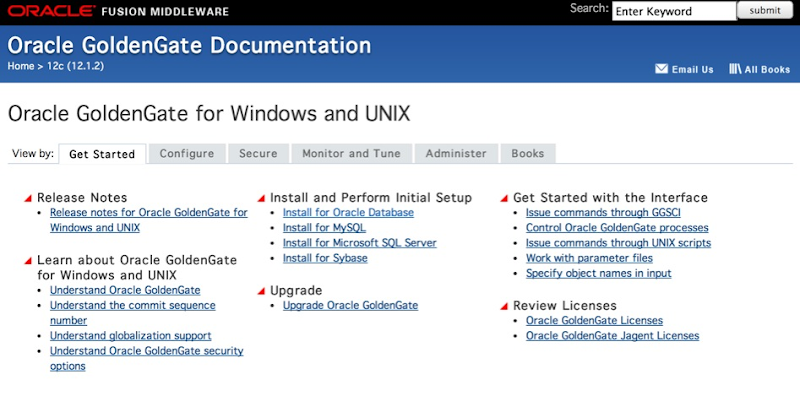Click red triangle beside Install and Perform Initial Setup

[262, 198]
